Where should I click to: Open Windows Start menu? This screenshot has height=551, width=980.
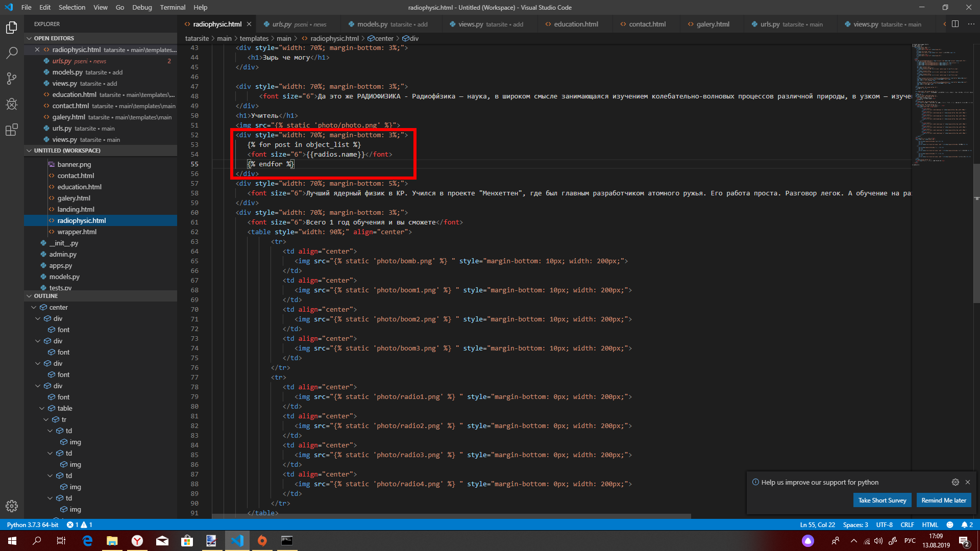[12, 541]
